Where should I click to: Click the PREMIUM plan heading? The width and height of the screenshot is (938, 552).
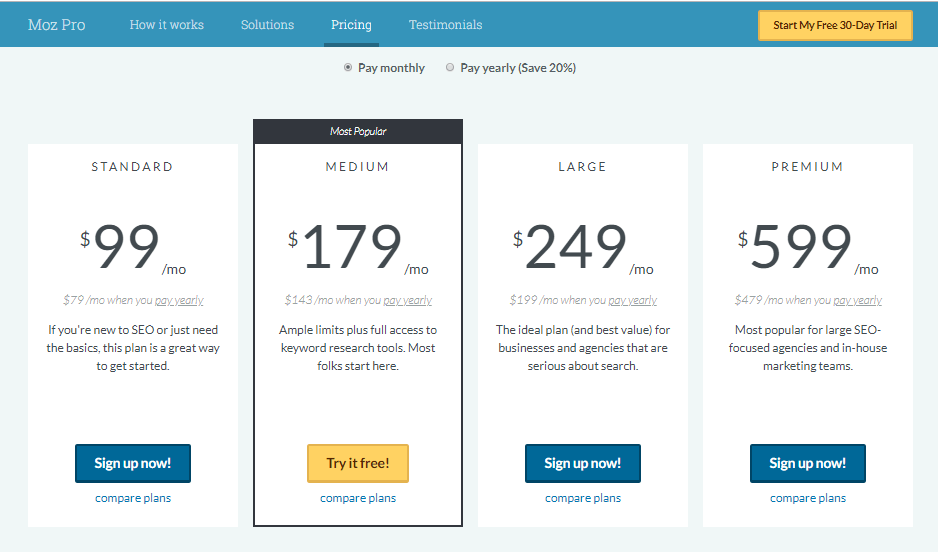[x=807, y=167]
